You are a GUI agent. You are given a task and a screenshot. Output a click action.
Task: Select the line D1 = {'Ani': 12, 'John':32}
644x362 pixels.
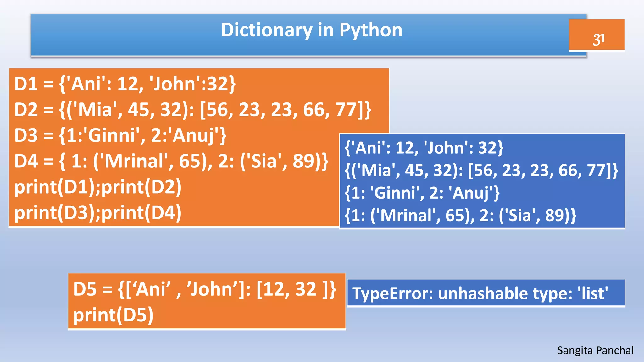125,84
